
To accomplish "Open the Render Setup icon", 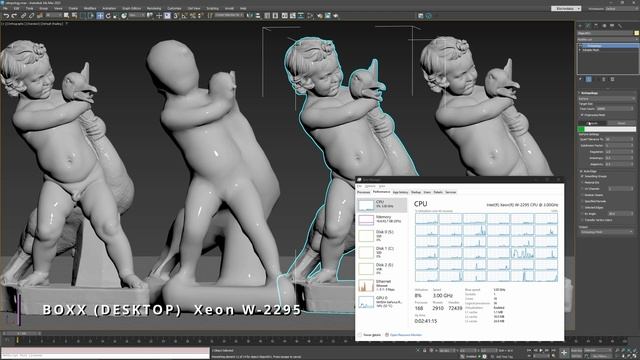I will click(x=320, y=16).
